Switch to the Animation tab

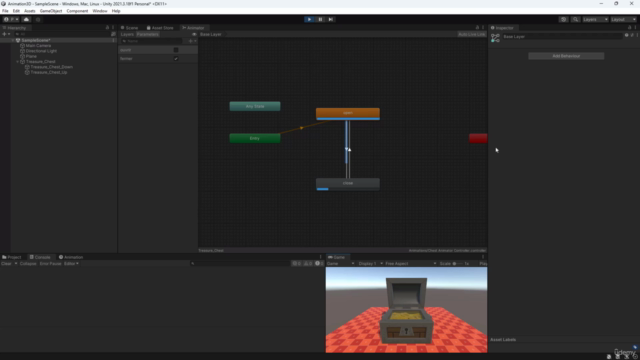pyautogui.click(x=71, y=257)
